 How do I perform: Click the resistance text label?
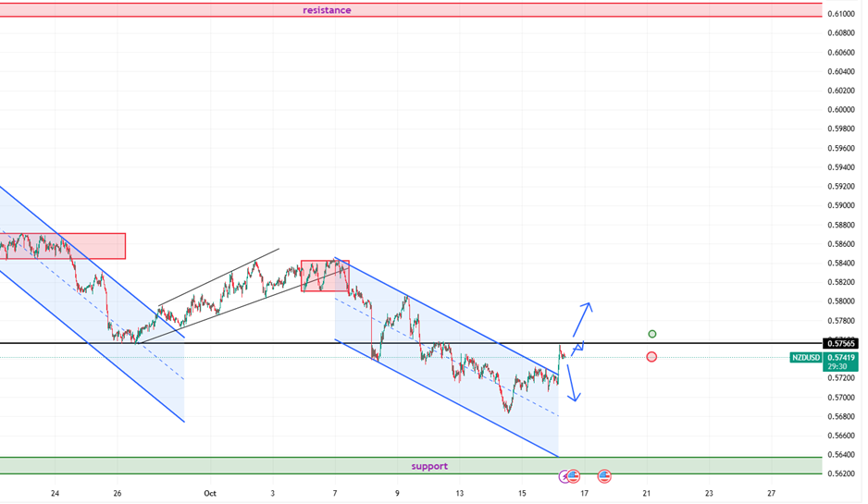[x=327, y=10]
